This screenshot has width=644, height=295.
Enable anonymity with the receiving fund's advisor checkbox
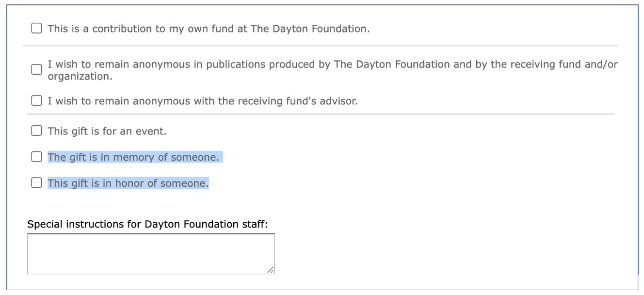pos(36,101)
